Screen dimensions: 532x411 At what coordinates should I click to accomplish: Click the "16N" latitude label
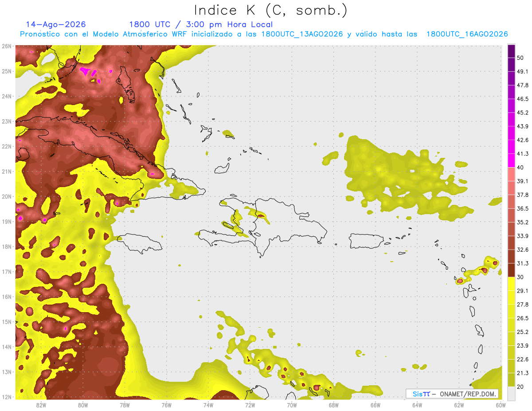point(7,297)
